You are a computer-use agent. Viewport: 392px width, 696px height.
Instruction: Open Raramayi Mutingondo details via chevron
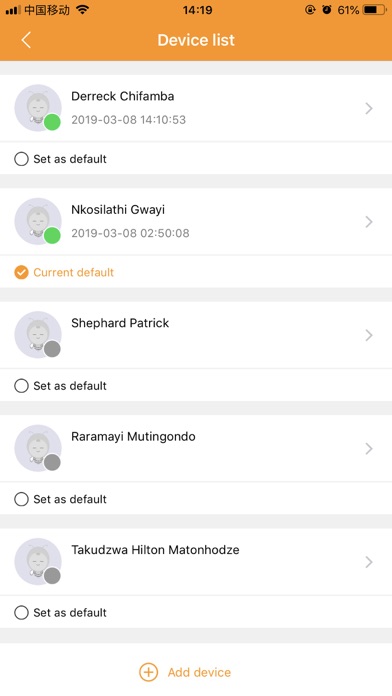coord(369,448)
